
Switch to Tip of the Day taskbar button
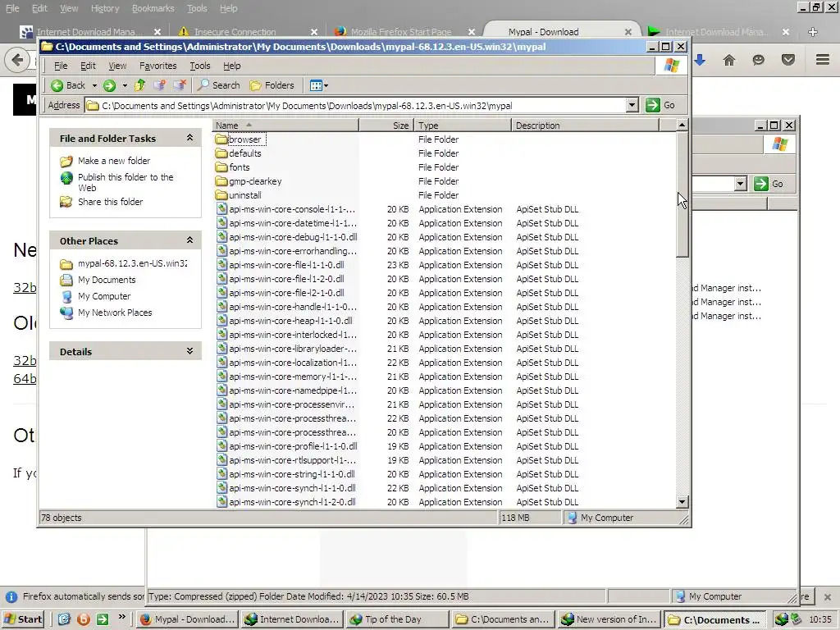coord(397,619)
